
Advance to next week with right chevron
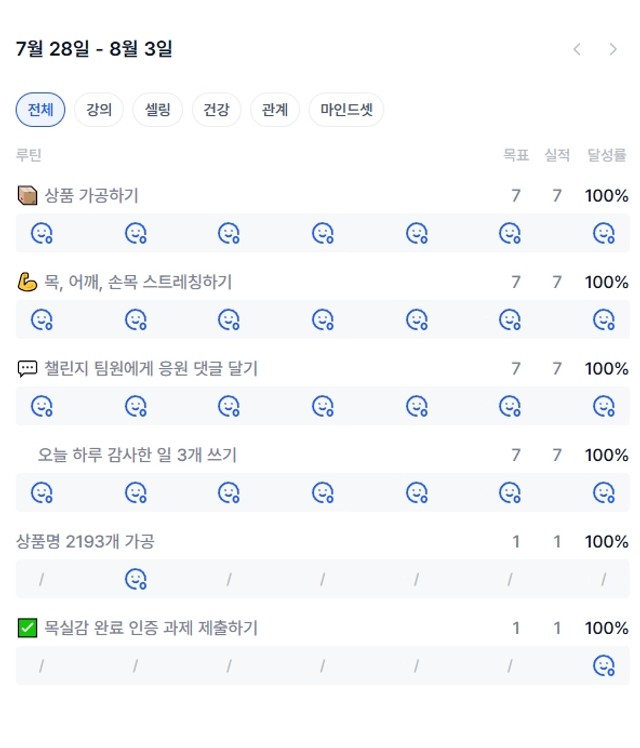[x=613, y=49]
